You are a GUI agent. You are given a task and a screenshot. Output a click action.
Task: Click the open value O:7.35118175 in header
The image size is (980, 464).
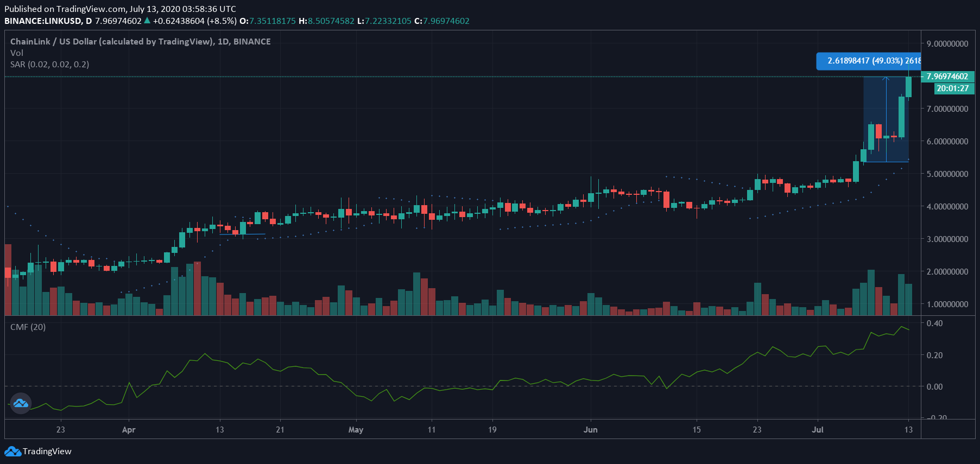point(268,21)
